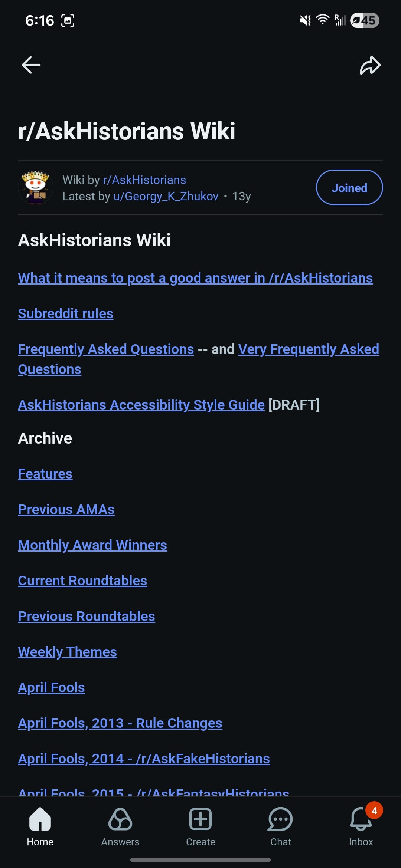Open AskHistorians Accessibility Style Guide link
Image resolution: width=401 pixels, height=868 pixels.
pos(141,405)
